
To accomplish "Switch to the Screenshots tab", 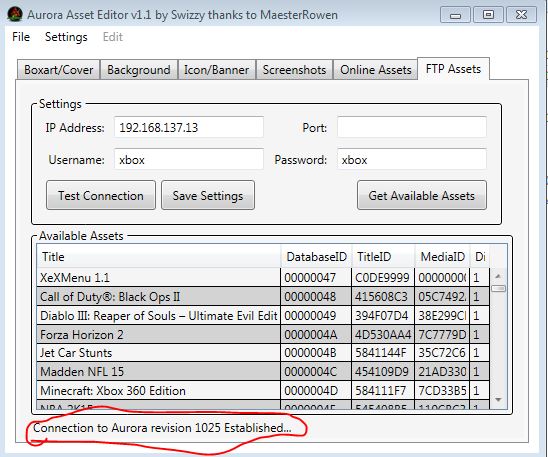I will [294, 70].
